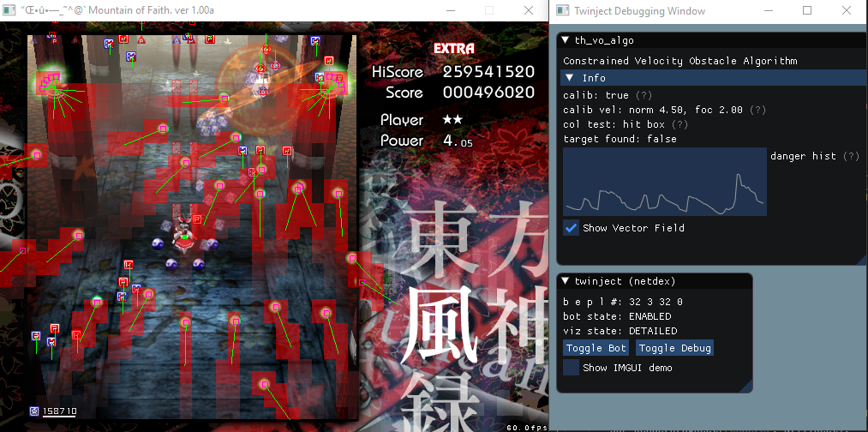Minimize the Twinject Debugging Window

768,10
